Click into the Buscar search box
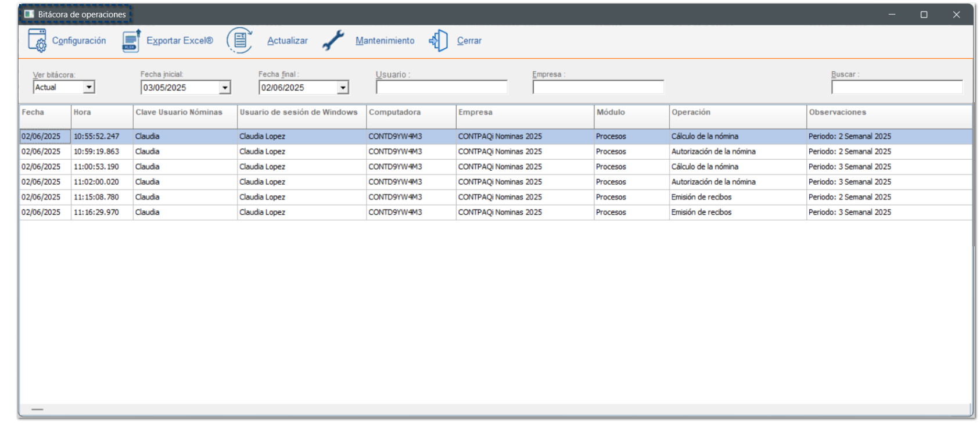The image size is (980, 423). coord(896,87)
